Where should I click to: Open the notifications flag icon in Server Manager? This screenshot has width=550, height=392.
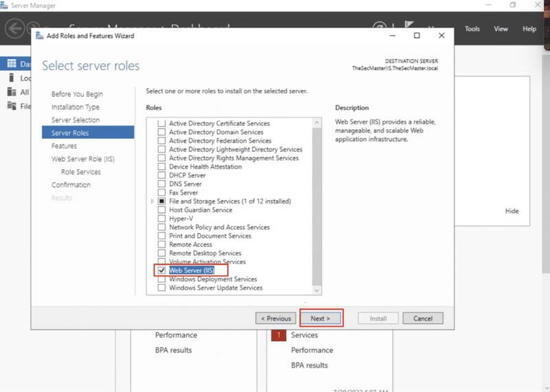click(408, 25)
